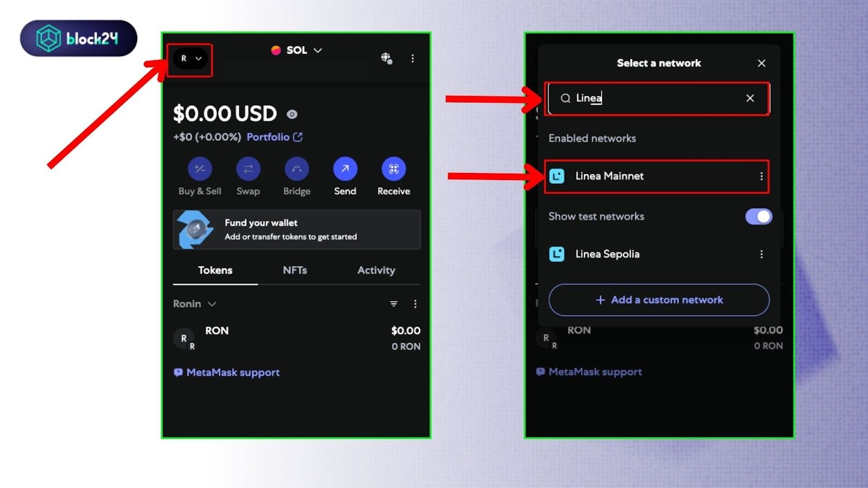Click the Bridge icon button
Viewport: 868px width, 488px height.
tap(297, 169)
